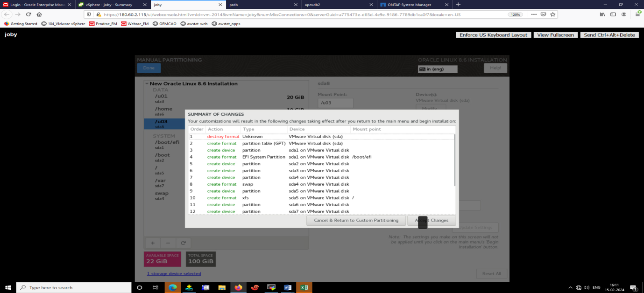644x293 pixels.
Task: Show hidden system tray icons
Action: coord(570,287)
